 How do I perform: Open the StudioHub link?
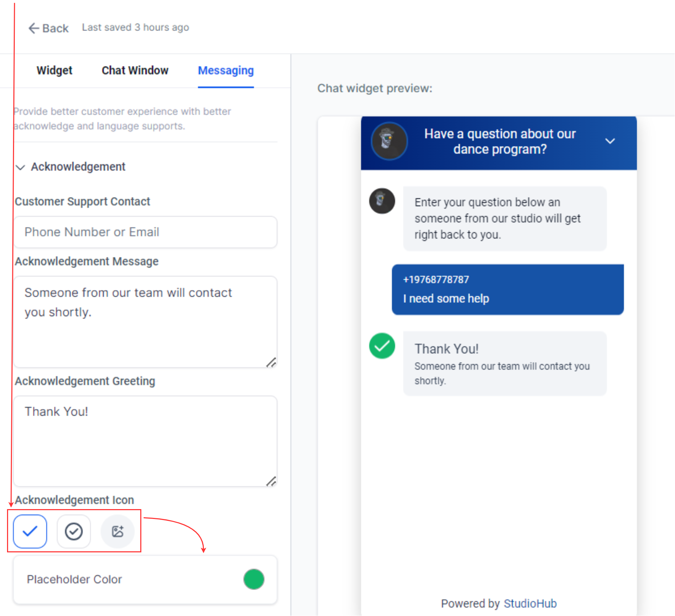click(530, 603)
